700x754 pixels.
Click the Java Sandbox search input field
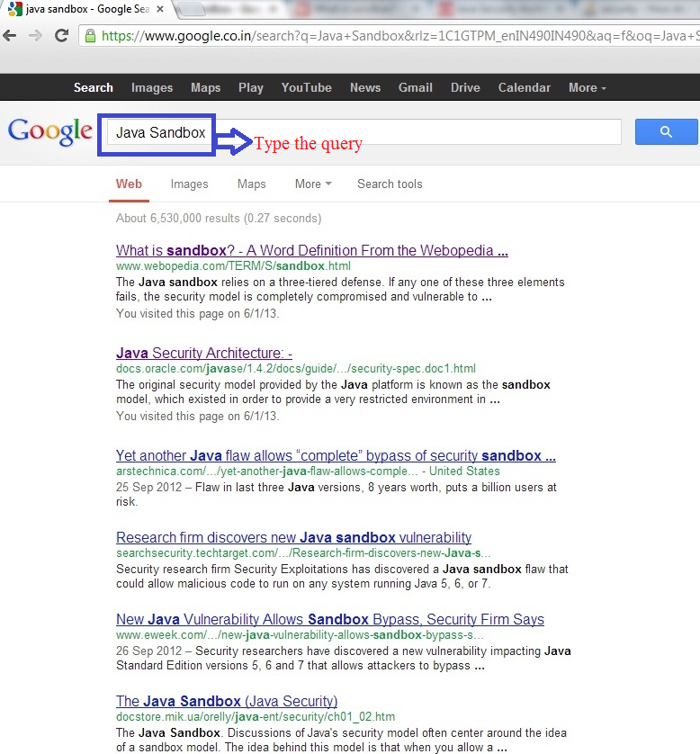click(x=363, y=132)
